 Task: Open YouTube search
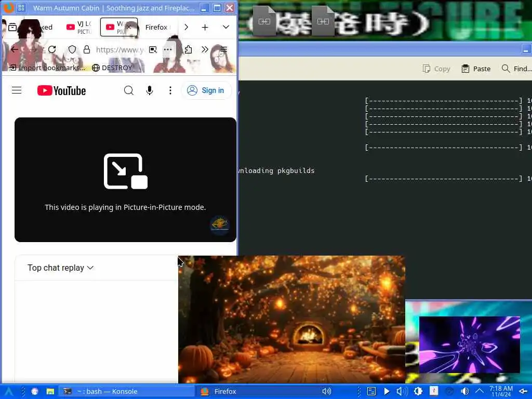129,90
